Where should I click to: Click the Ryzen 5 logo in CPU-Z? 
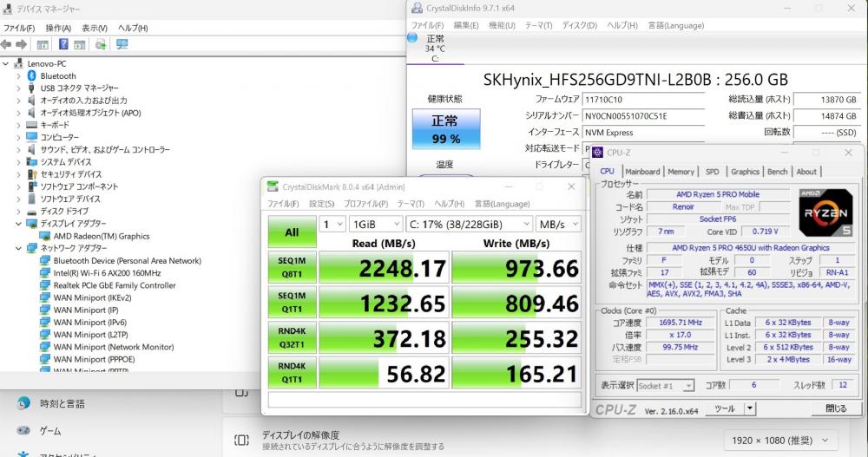tap(825, 213)
